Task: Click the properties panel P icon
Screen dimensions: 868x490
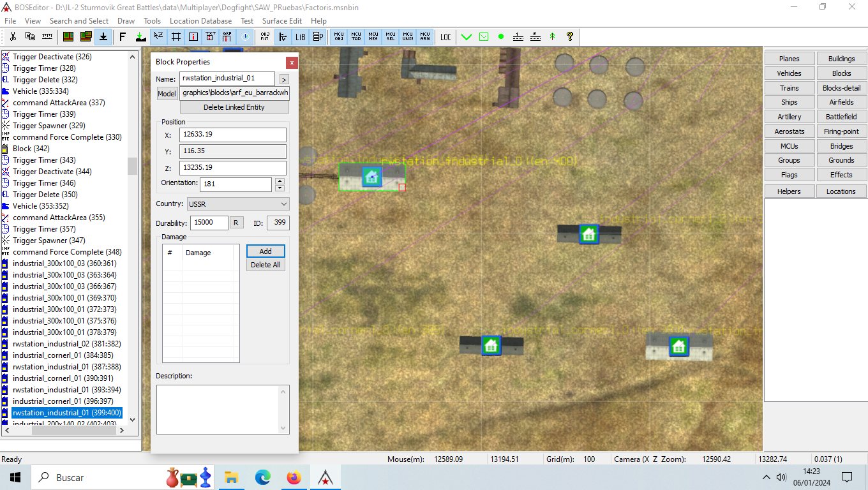Action: tap(317, 36)
